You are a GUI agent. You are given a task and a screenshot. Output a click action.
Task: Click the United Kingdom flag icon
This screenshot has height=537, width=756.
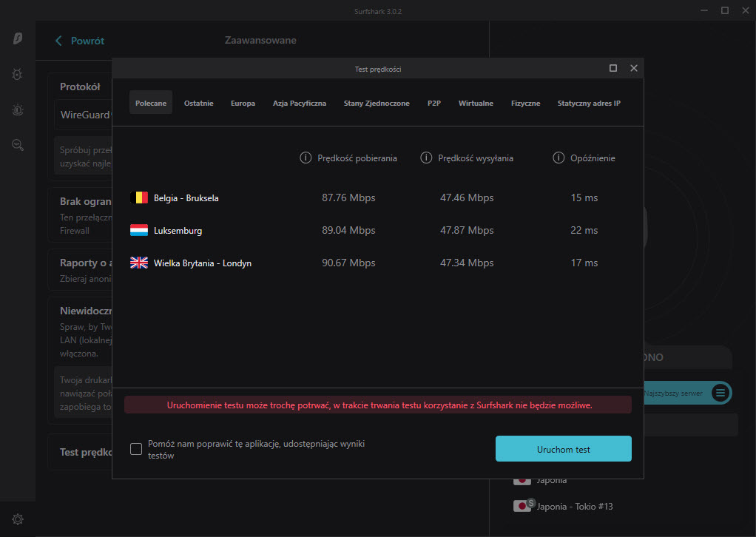(x=139, y=263)
